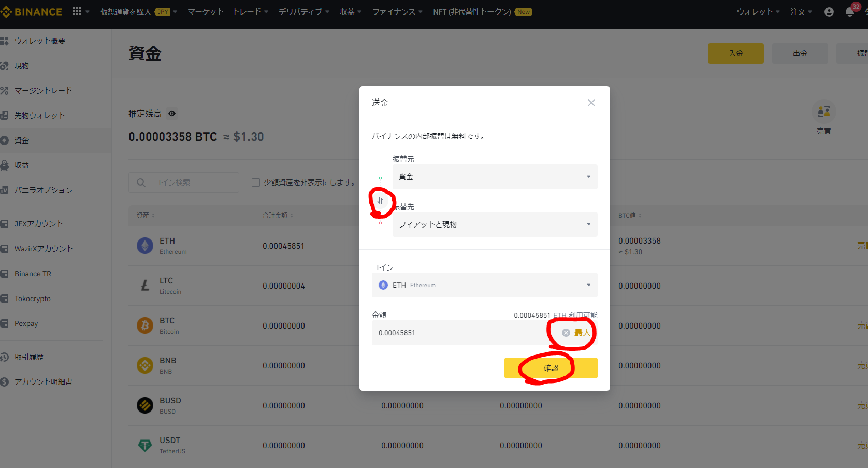The image size is (868, 468).
Task: Open the コイン dropdown showing ETH
Action: 484,285
